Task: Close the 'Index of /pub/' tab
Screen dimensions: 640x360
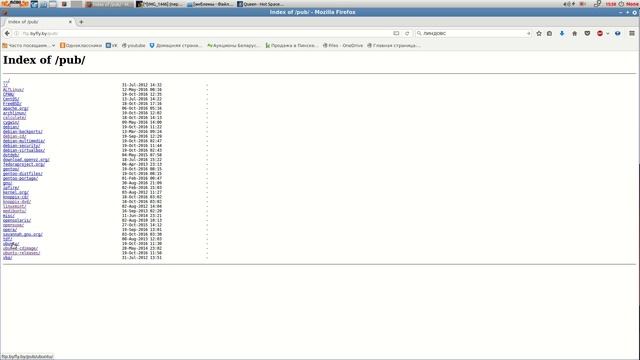Action: pyautogui.click(x=70, y=22)
